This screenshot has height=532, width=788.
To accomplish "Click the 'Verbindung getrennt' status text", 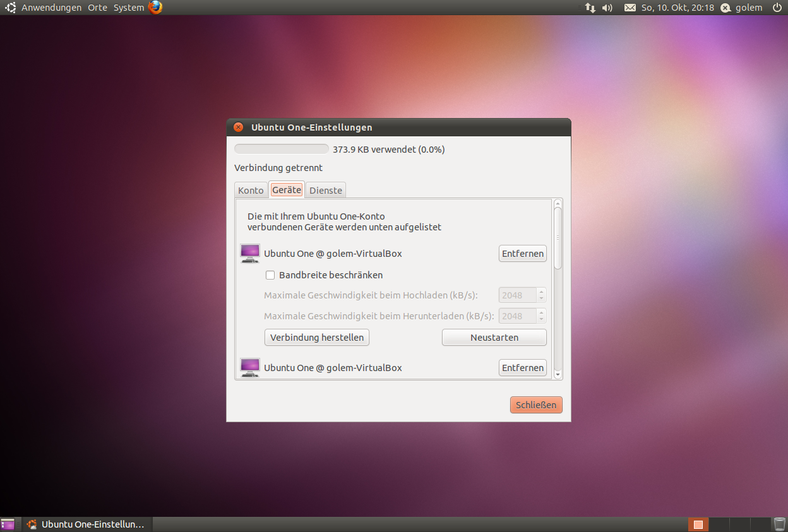I will pos(278,168).
